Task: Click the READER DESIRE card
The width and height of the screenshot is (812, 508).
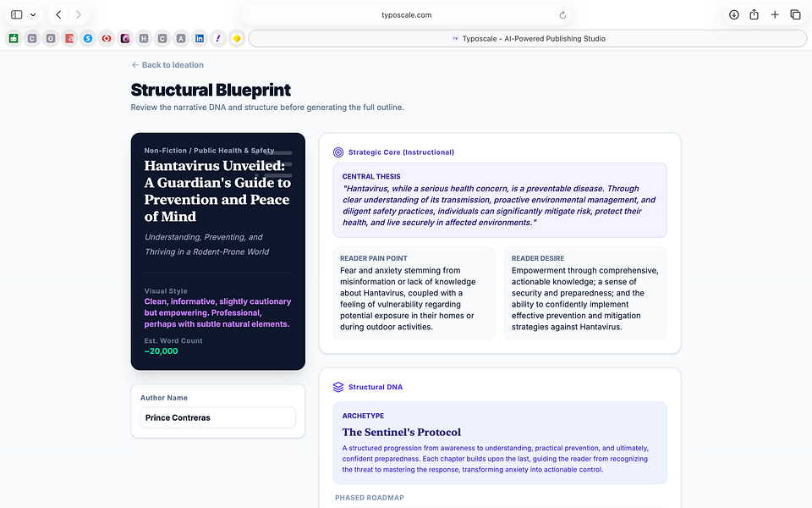Action: pos(585,293)
